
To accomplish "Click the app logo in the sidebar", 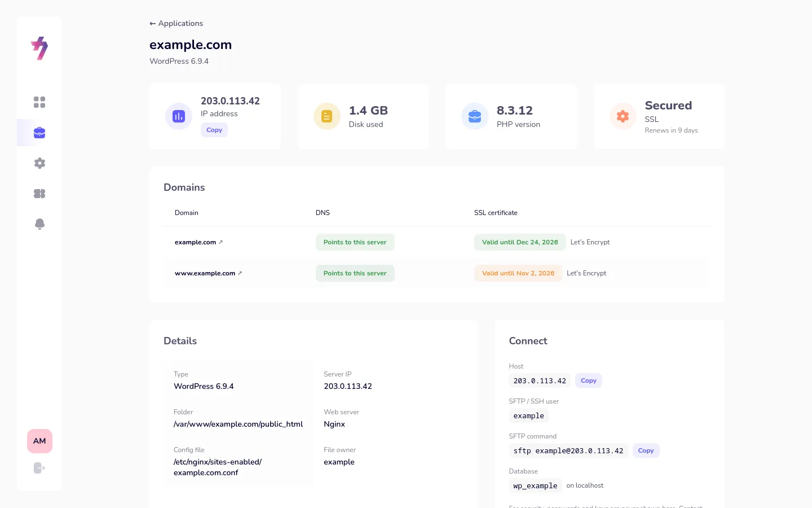I will 39,48.
